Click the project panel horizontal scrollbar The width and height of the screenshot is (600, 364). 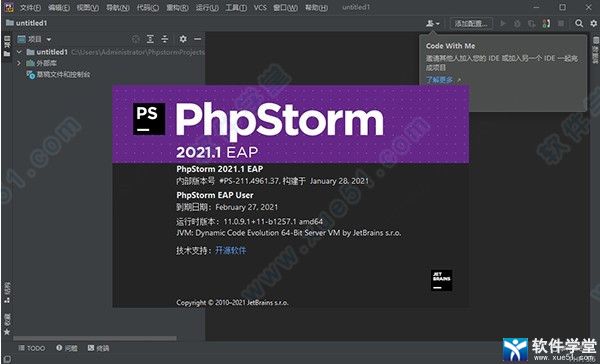pos(95,338)
